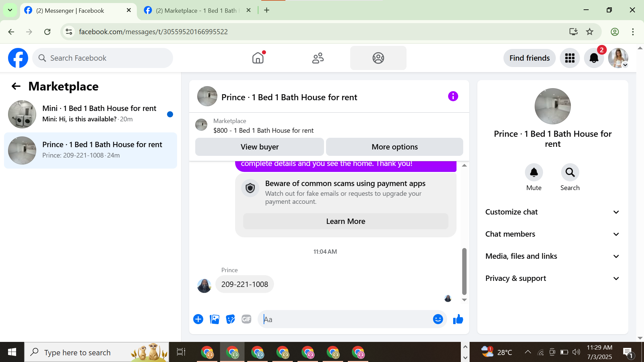
Task: Open Facebook notifications bell
Action: point(594,58)
